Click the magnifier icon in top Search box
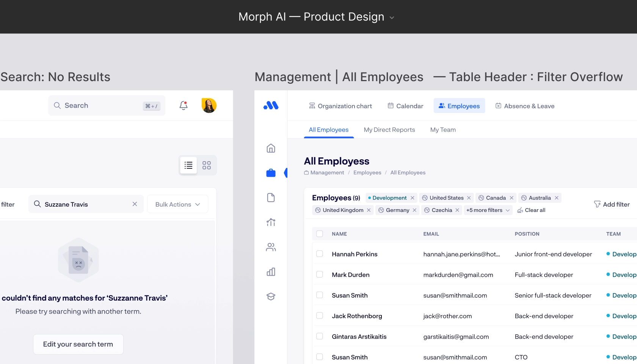637x364 pixels. click(x=57, y=105)
